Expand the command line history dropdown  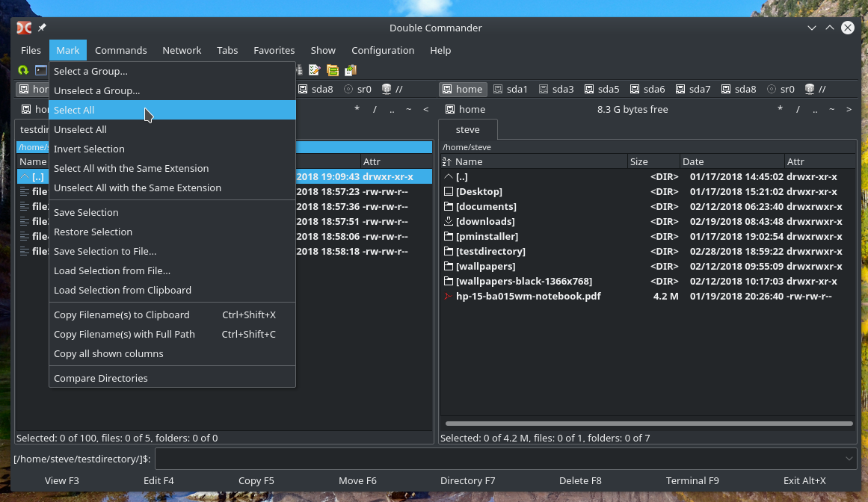coord(849,459)
